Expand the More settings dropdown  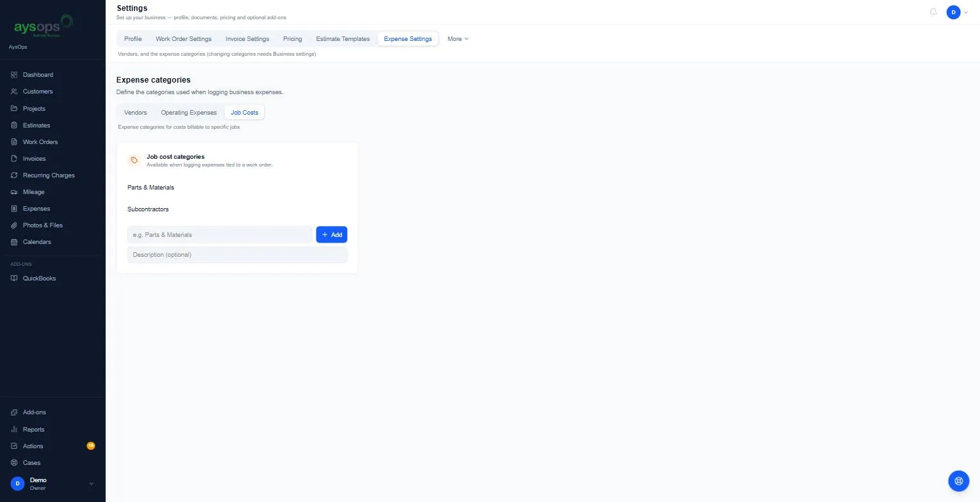coord(458,39)
